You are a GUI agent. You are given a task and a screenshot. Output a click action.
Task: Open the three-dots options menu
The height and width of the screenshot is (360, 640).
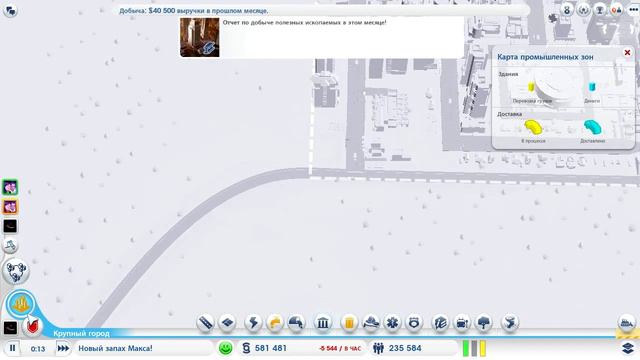coord(633,10)
